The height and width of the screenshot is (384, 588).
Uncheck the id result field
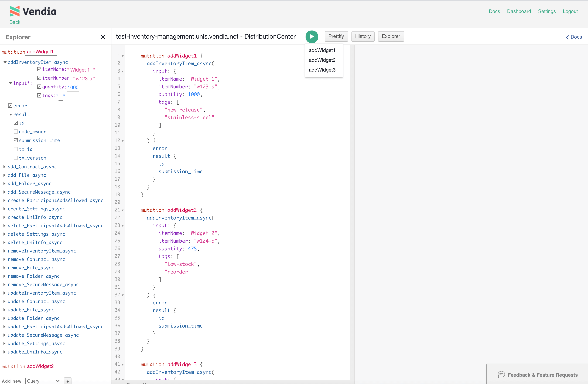pyautogui.click(x=16, y=123)
